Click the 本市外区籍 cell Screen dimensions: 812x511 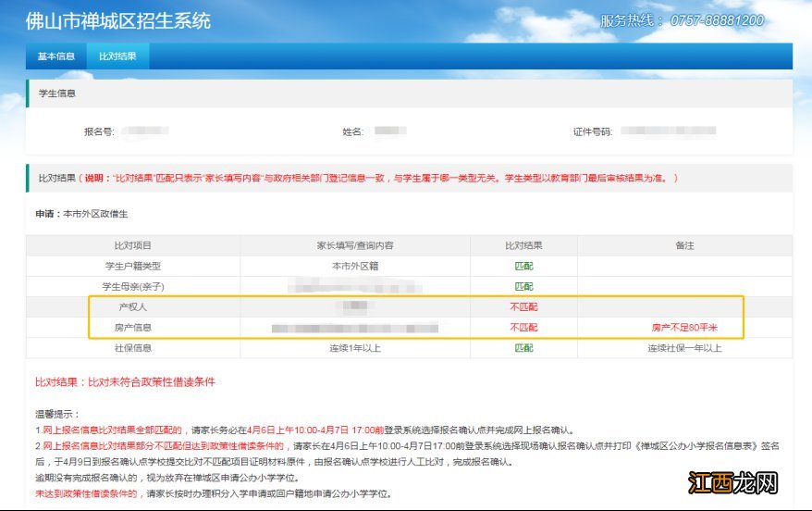point(355,266)
